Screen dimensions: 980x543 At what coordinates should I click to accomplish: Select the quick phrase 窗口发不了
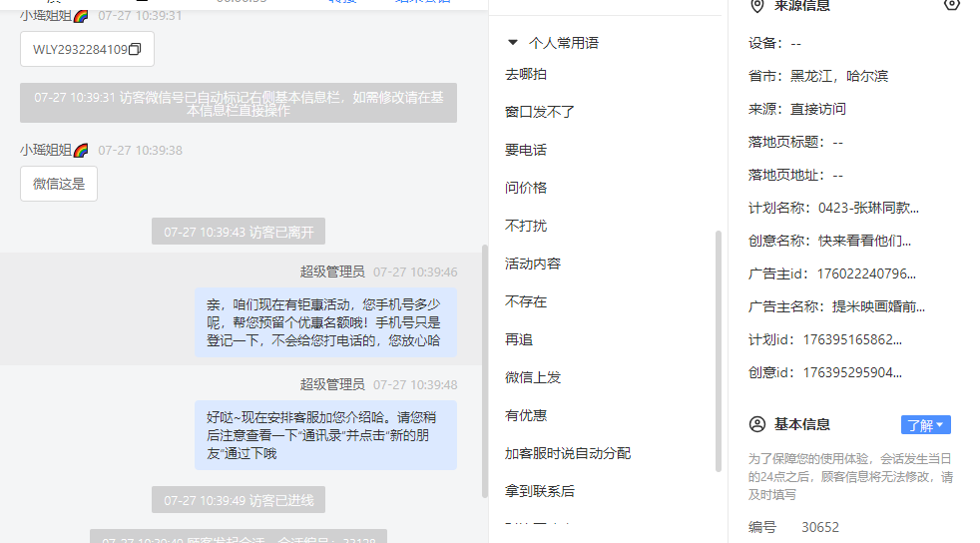click(539, 112)
